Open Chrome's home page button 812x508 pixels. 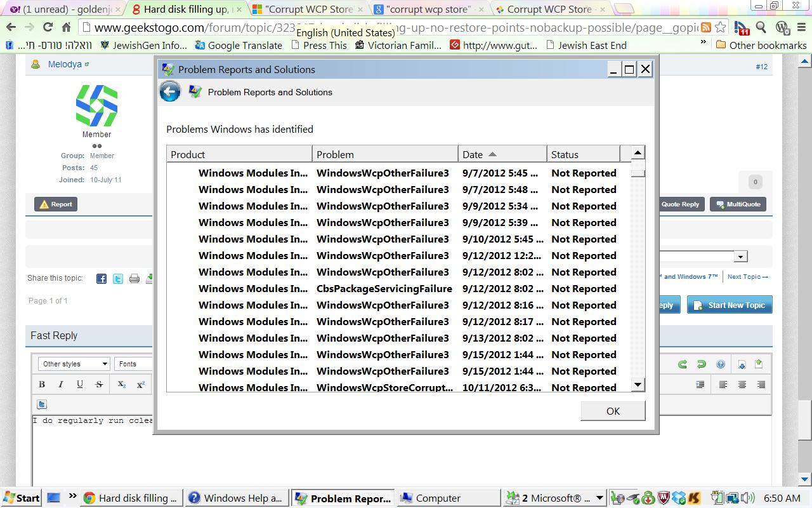click(66, 27)
